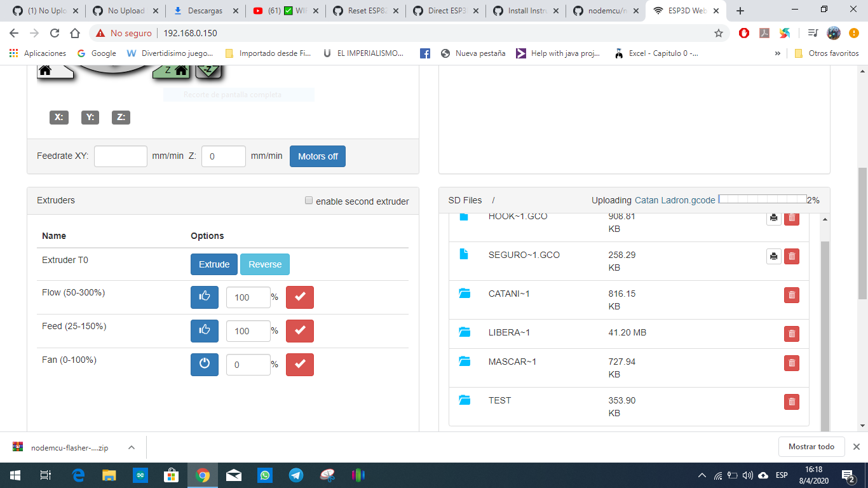Open hidden icons in system tray
The width and height of the screenshot is (868, 488).
pos(702,473)
